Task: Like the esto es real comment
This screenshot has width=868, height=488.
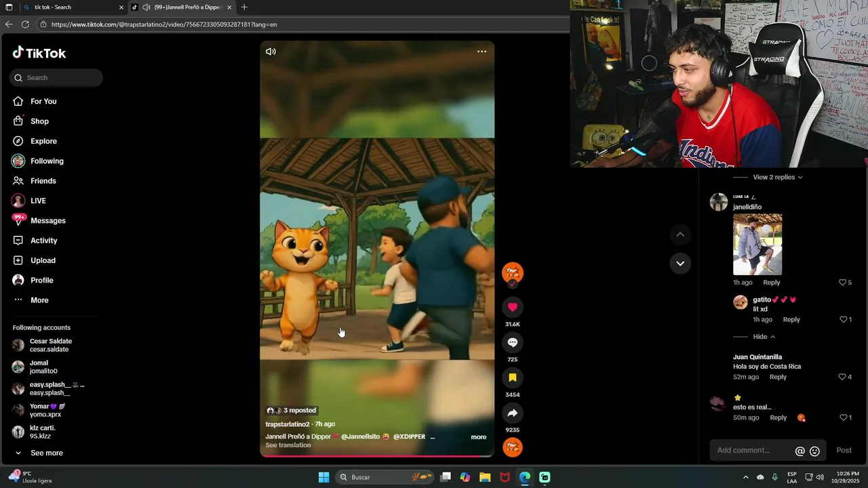Action: point(843,418)
